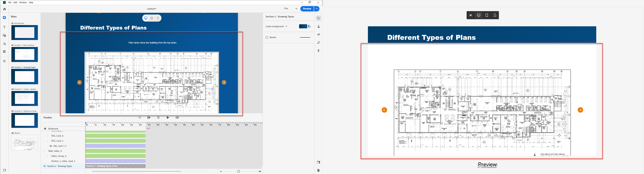The image size is (644, 174).
Task: Open the Edit menu
Action: point(15,3)
